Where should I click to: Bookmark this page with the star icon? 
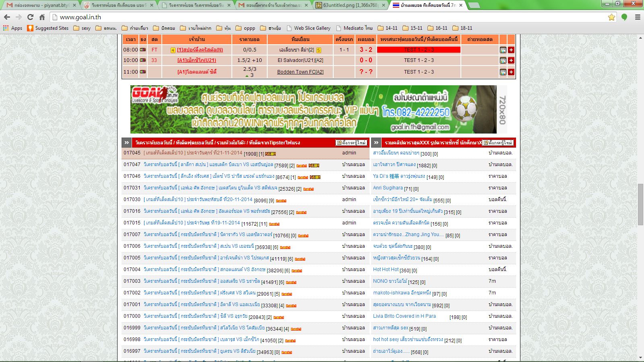coord(611,17)
